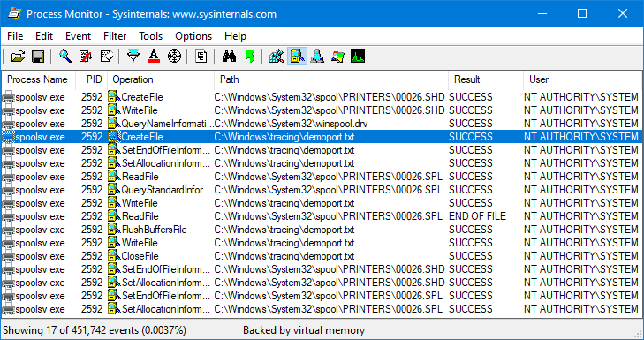
Task: Select the WriteFile operation for 00026.SHD
Action: (x=140, y=110)
